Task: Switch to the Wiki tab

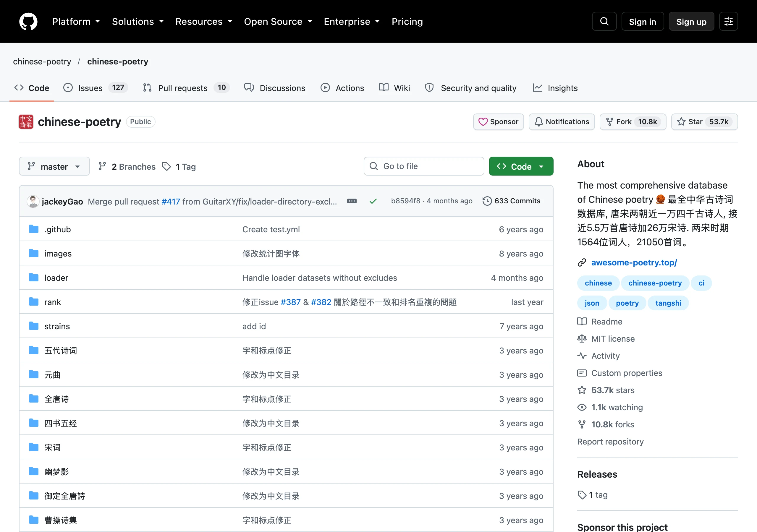Action: click(394, 88)
